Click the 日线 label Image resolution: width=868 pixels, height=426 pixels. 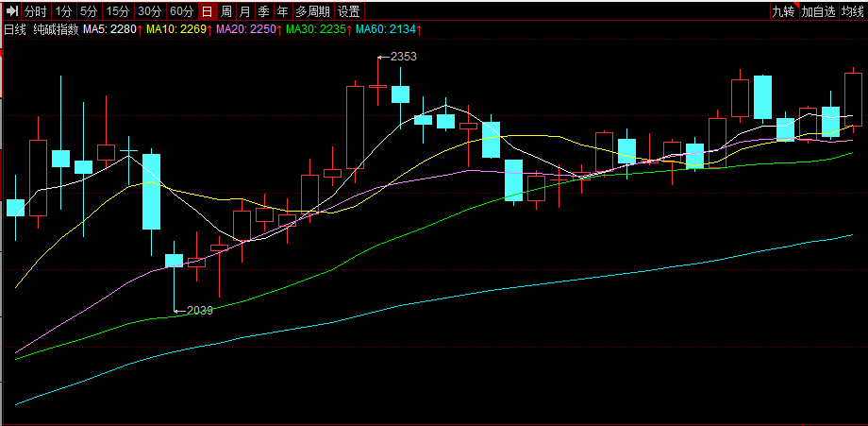[x=15, y=30]
